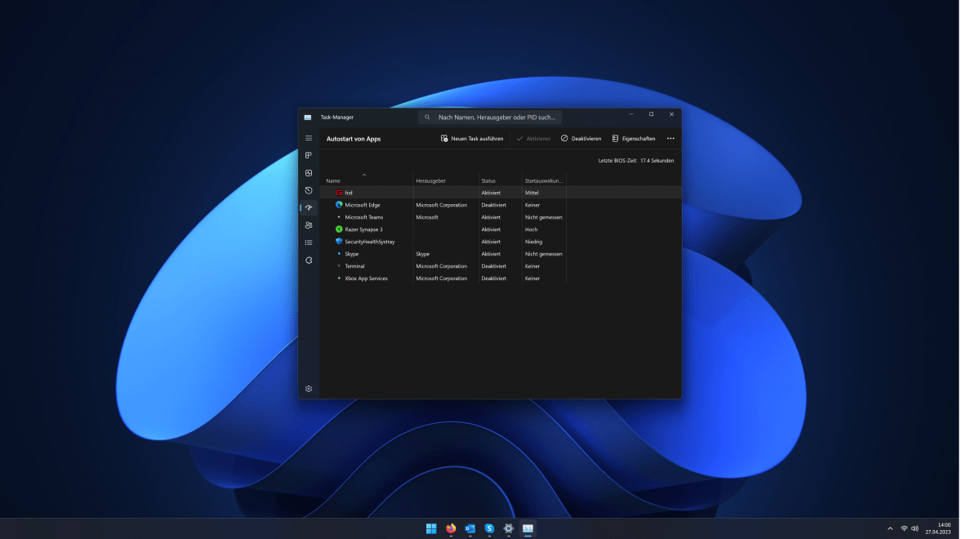Image resolution: width=980 pixels, height=539 pixels.
Task: Open the volume tray icon
Action: tap(915, 528)
